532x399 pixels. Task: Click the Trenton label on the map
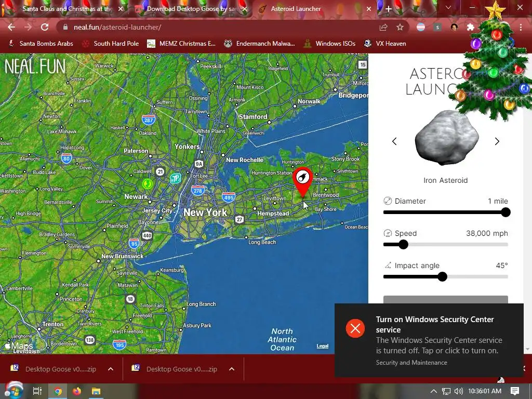pos(52,324)
